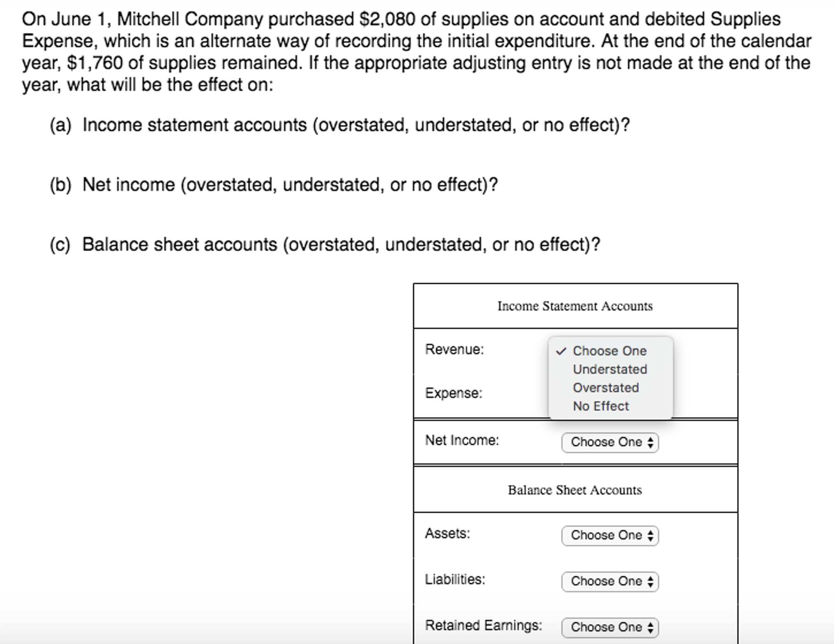
Task: Open the Liabilities dropdown
Action: [x=609, y=582]
